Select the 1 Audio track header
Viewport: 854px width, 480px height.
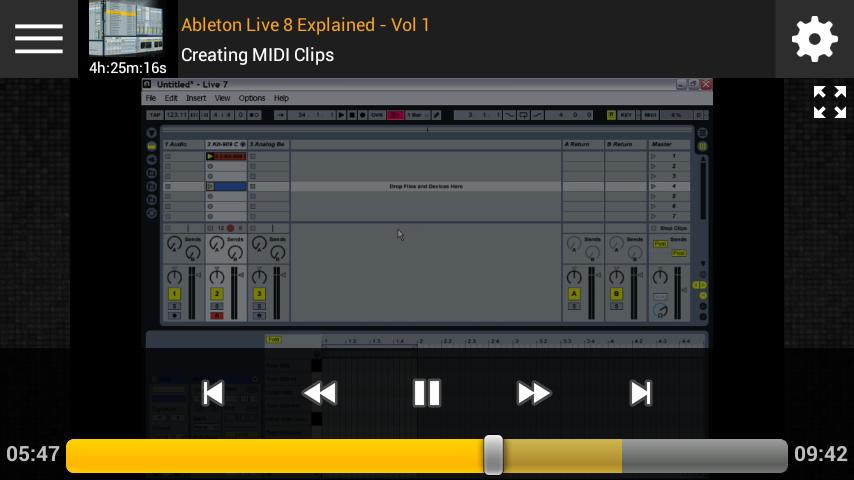(x=184, y=144)
